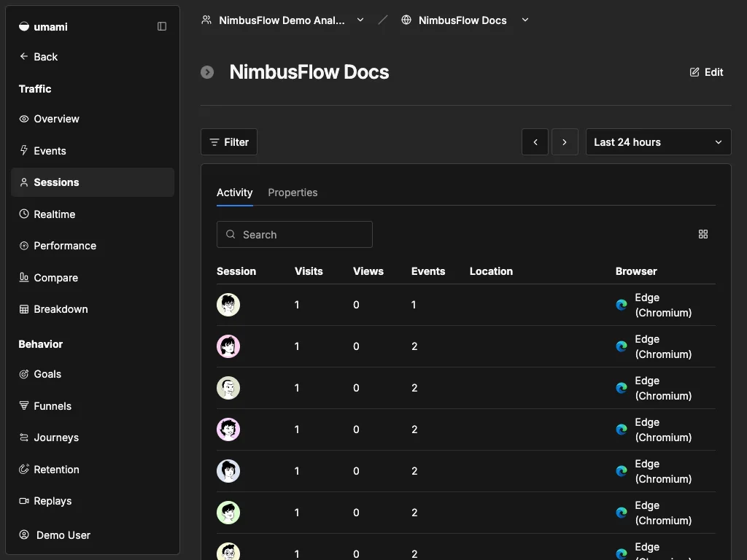Go to previous time period
Viewport: 747px width, 560px height.
[535, 142]
